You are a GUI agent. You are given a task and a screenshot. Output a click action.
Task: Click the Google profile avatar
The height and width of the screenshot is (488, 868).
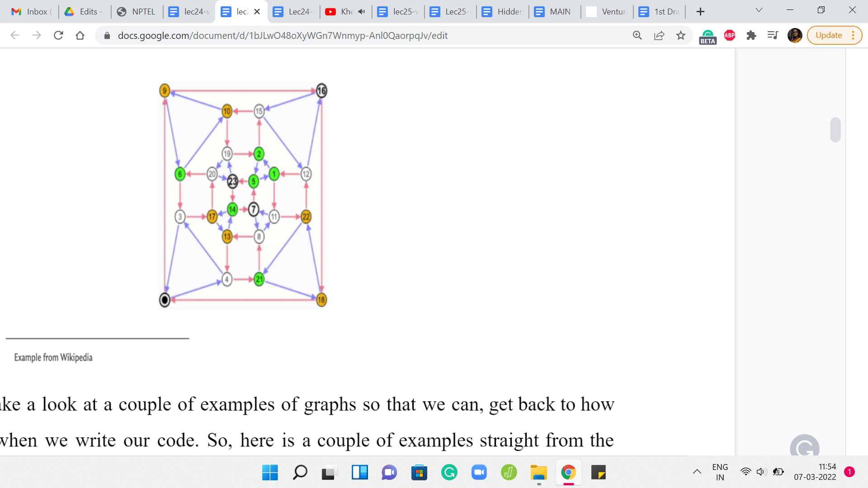coord(795,35)
